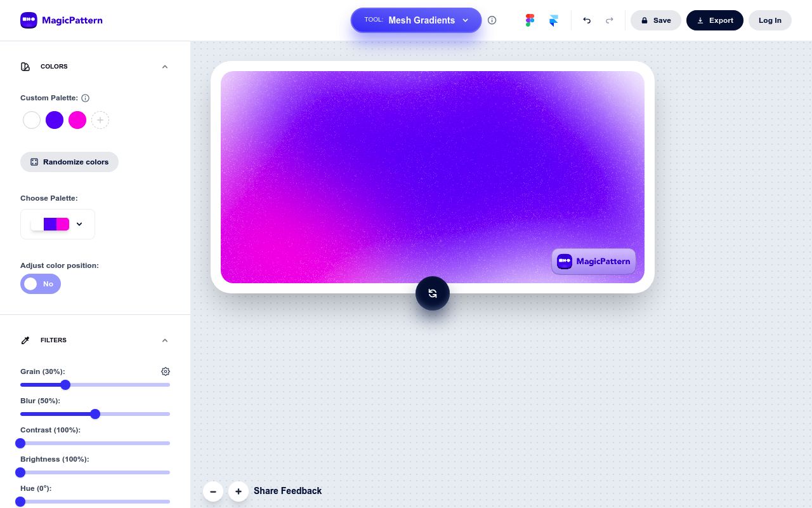Screen dimensions: 812x508
Task: Add a new color to palette
Action: point(100,120)
